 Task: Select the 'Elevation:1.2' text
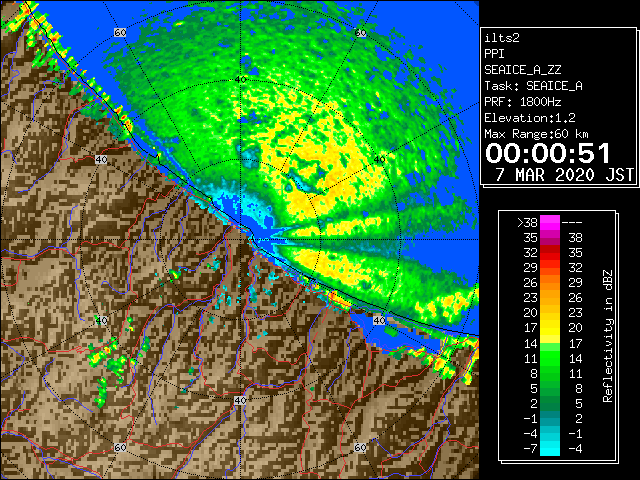click(530, 118)
